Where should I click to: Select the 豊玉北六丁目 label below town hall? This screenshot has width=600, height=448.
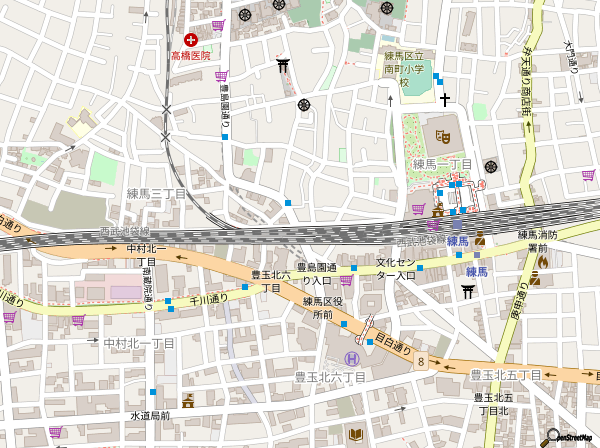point(329,377)
